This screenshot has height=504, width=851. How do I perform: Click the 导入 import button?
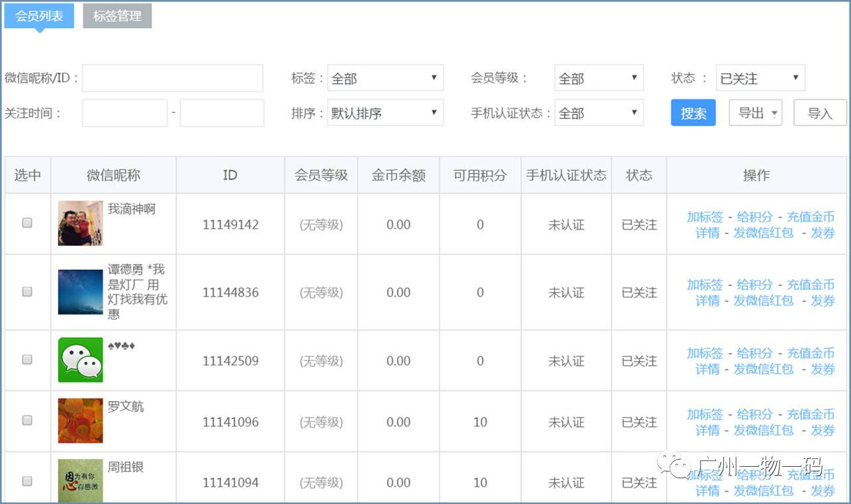[x=820, y=112]
